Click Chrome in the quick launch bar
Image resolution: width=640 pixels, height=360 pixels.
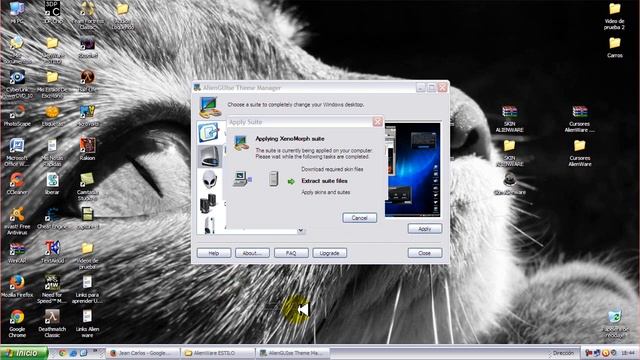[62, 353]
